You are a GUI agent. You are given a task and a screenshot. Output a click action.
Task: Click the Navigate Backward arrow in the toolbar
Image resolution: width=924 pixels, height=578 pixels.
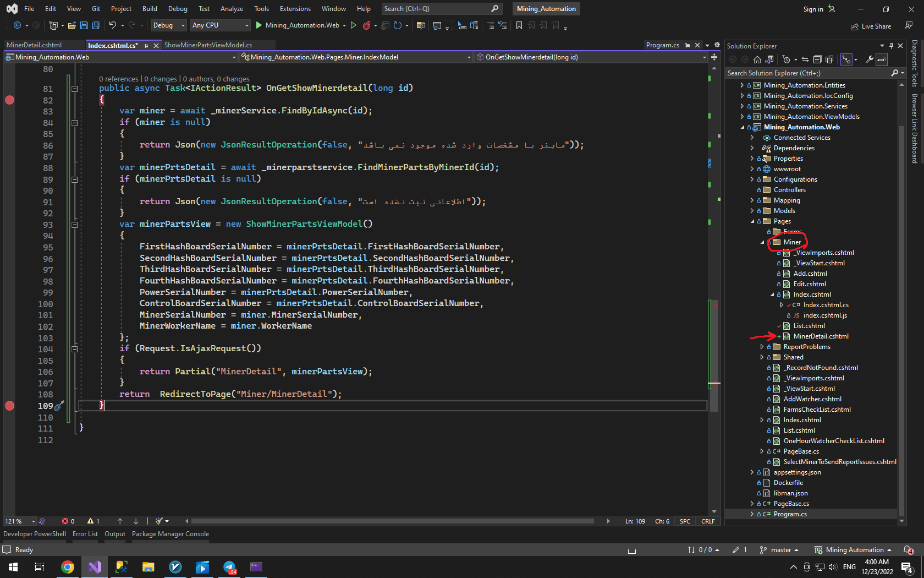point(18,25)
